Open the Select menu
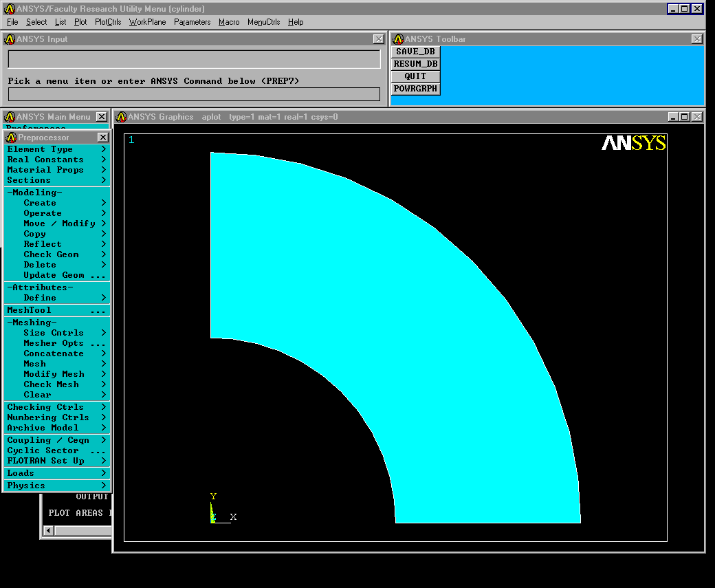715x588 pixels. 36,22
